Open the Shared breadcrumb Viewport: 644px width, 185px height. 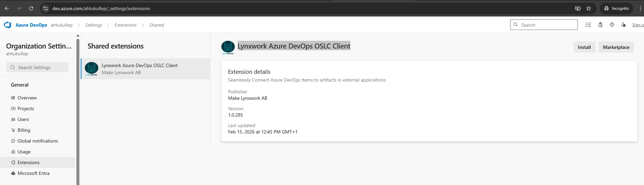tap(156, 25)
